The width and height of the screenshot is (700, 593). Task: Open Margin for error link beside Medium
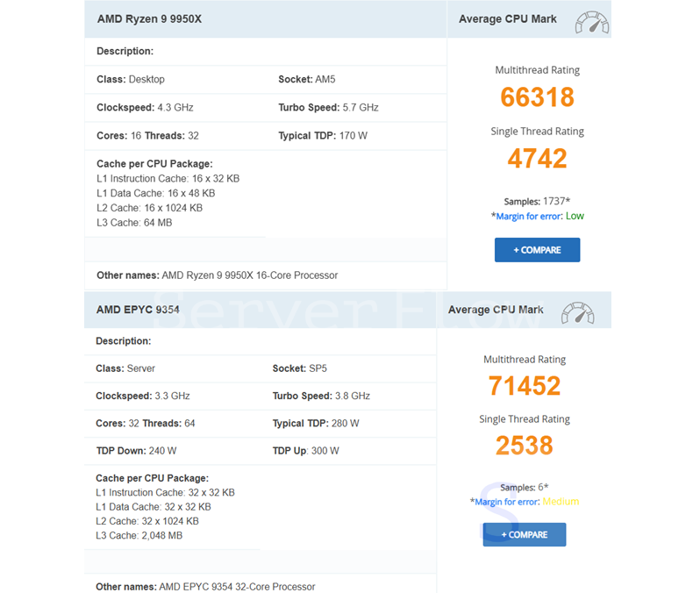(506, 502)
